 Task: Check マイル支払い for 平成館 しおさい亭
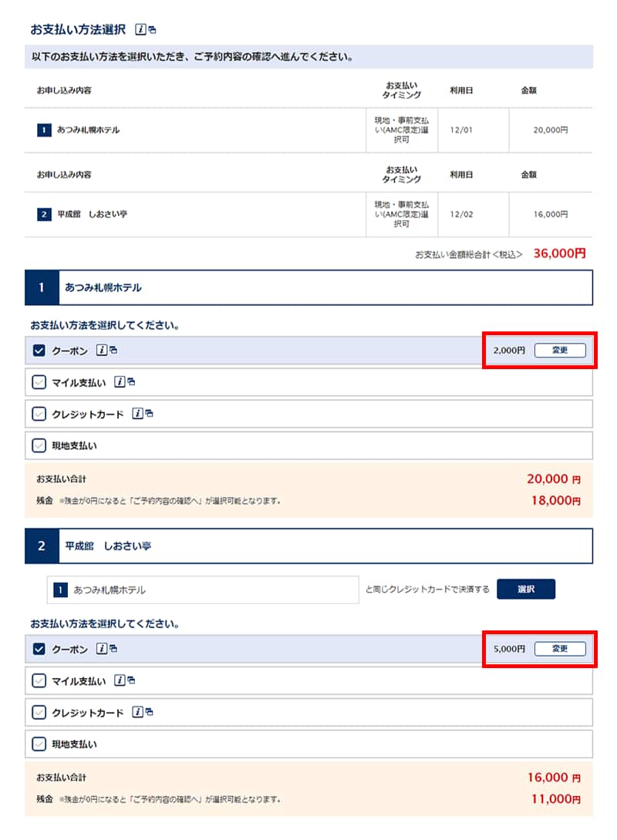39,681
